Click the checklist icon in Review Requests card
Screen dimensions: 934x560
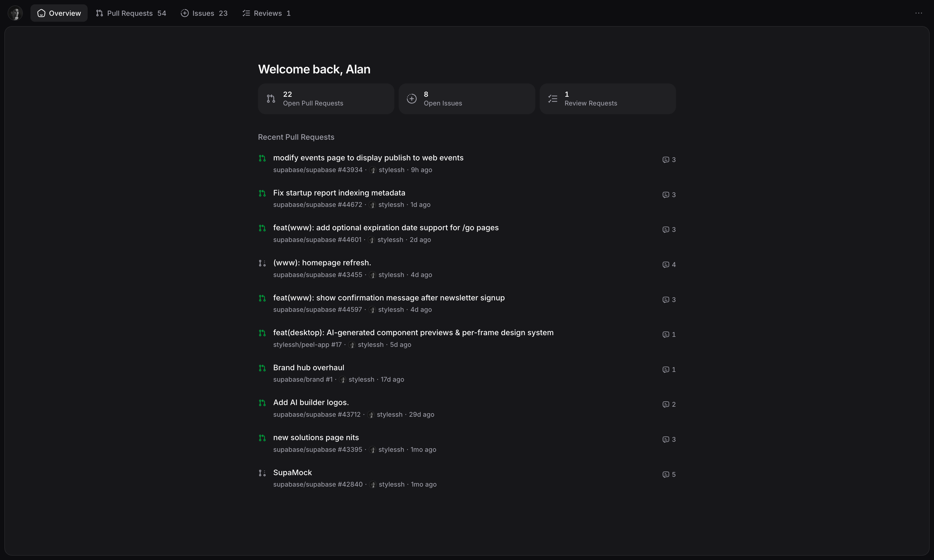(x=552, y=99)
